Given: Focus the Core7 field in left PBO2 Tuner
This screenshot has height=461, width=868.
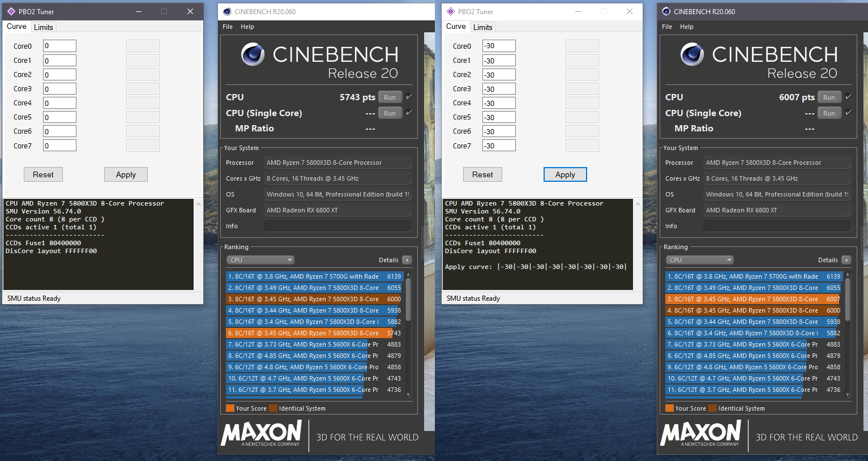Looking at the screenshot, I should click(x=59, y=146).
